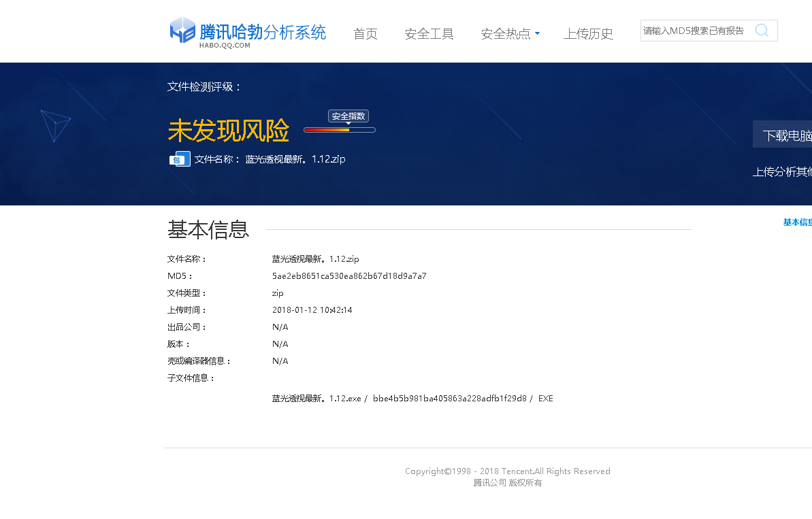812x519 pixels.
Task: Click the 子文件信息 label
Action: tap(191, 378)
